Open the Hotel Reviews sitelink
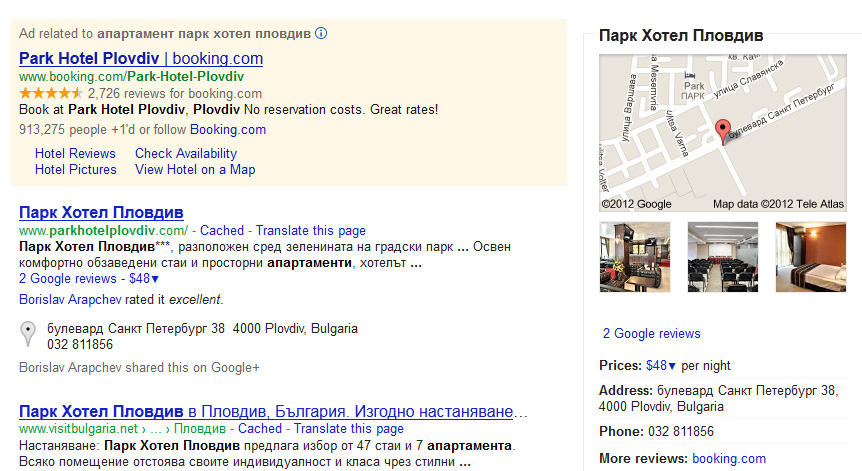862x471 pixels. click(x=75, y=153)
